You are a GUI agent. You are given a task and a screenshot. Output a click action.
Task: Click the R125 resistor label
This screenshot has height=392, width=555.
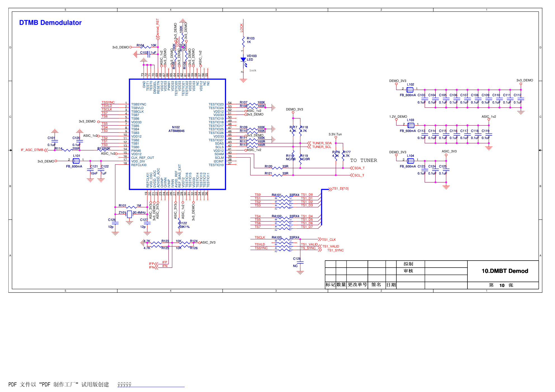(165, 248)
